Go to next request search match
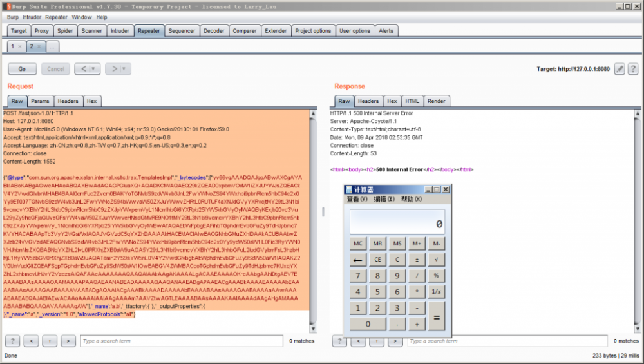644x364 pixels. point(68,341)
